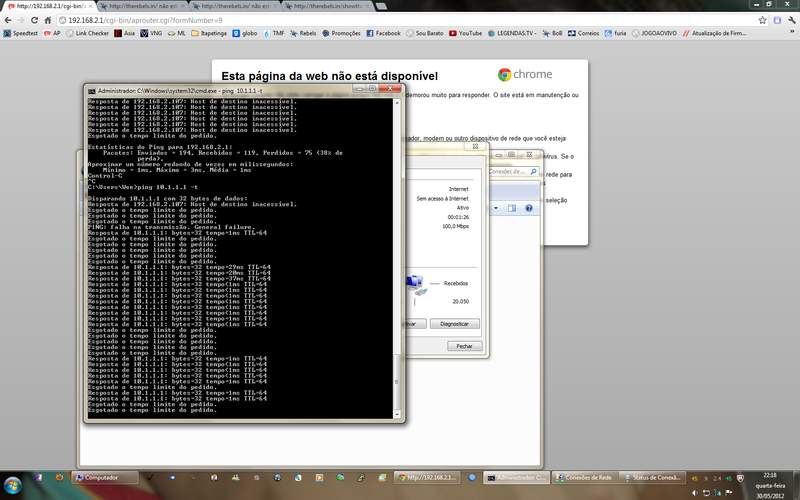Toggle preview pane icon in Conexões de Rede
This screenshot has width=800, height=500.
[512, 208]
